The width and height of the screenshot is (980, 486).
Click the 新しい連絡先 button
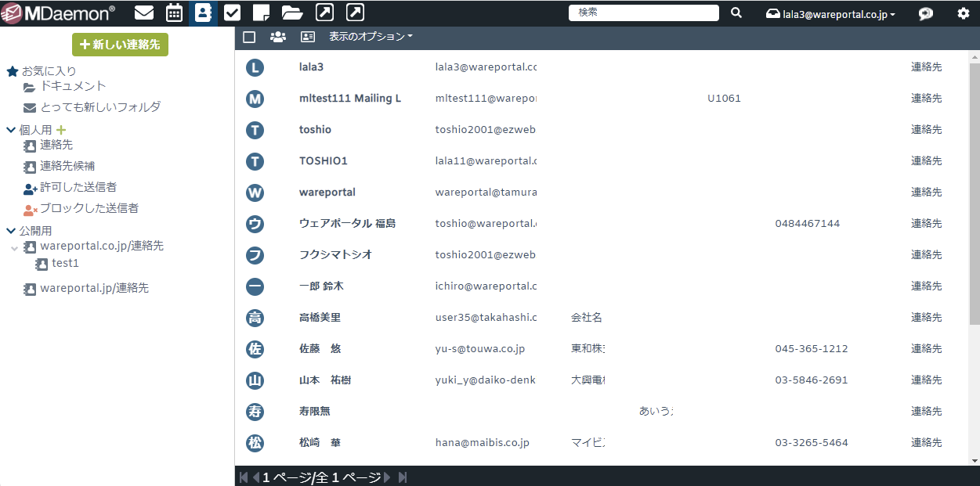[x=120, y=45]
